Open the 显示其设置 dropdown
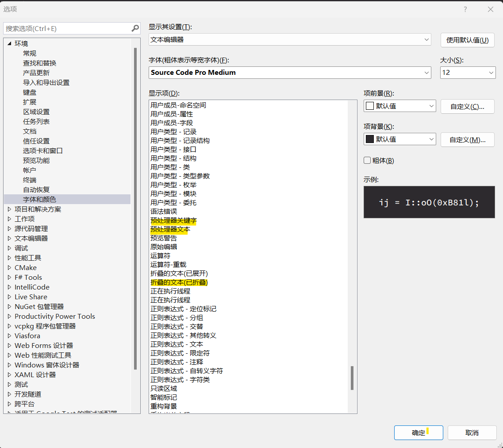 tap(426, 39)
